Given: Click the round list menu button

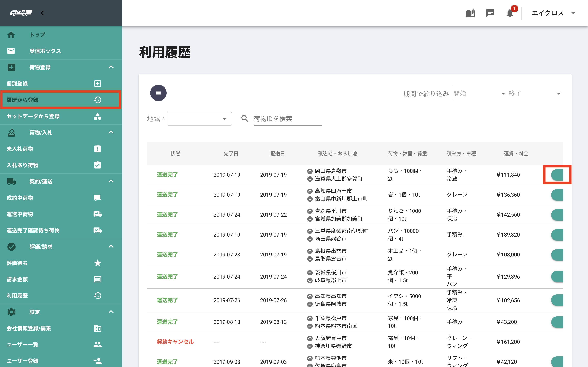Looking at the screenshot, I should [x=158, y=93].
